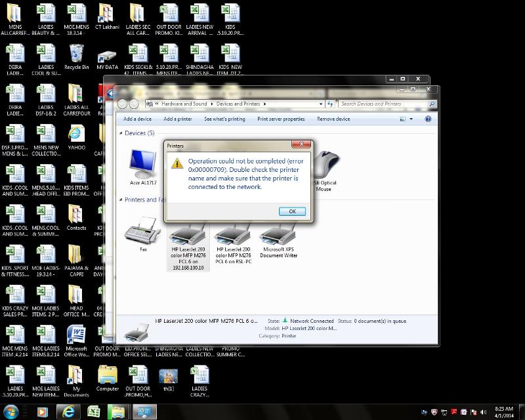Collapse the Printers and Faxes group
This screenshot has height=420, width=525.
[x=121, y=199]
